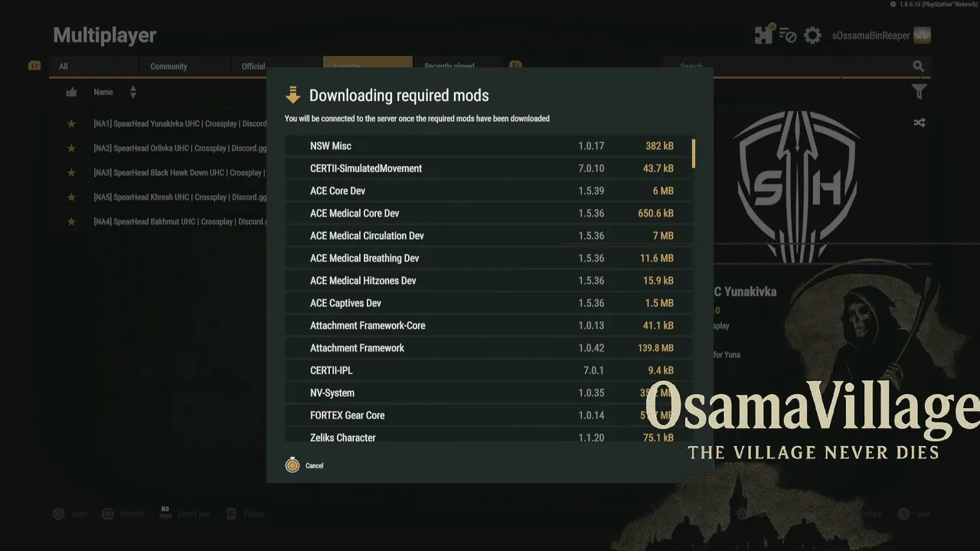Click the CERTII-SimulatedMovement mod row
The height and width of the screenshot is (551, 980).
[x=488, y=168]
